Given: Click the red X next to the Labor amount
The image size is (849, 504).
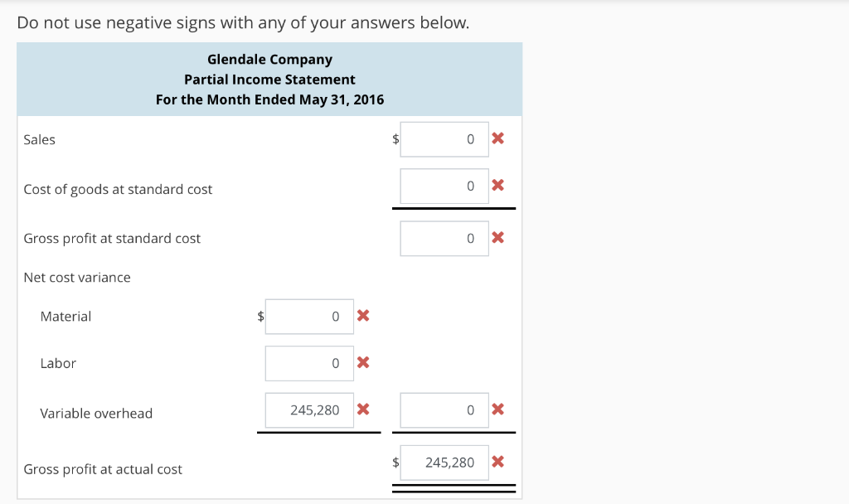Looking at the screenshot, I should [x=362, y=363].
